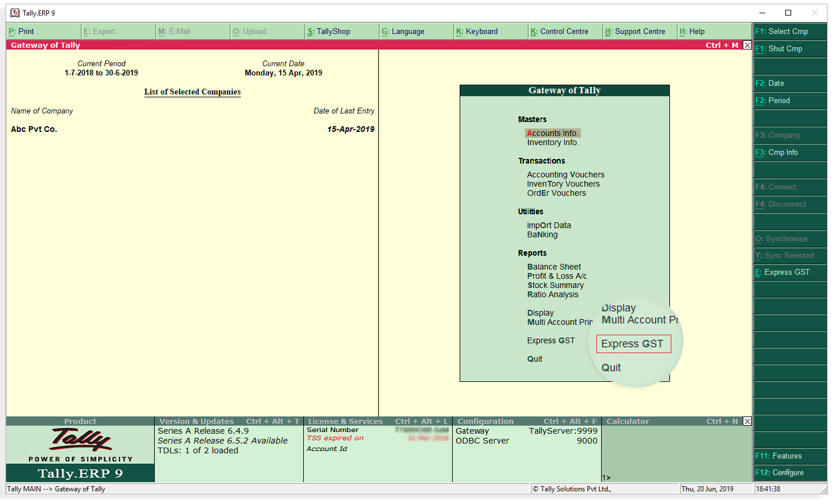835x504 pixels.
Task: Click the Sync Selected sidebar button
Action: point(789,256)
